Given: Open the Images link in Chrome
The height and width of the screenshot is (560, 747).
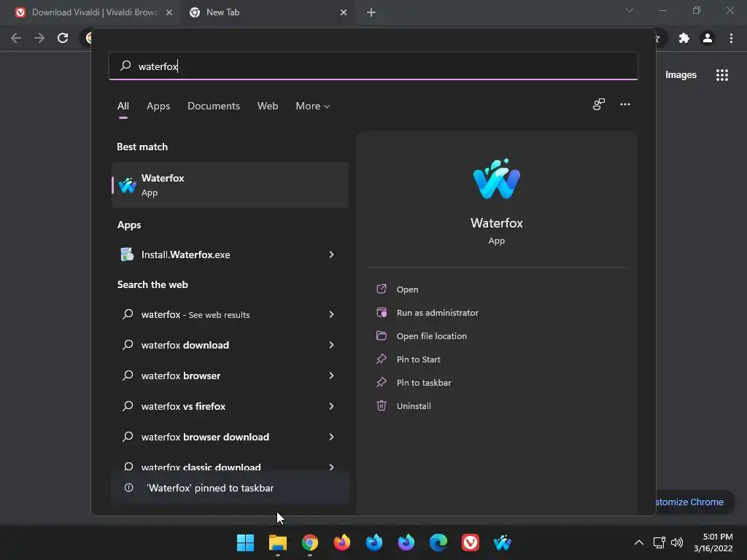Looking at the screenshot, I should point(681,75).
